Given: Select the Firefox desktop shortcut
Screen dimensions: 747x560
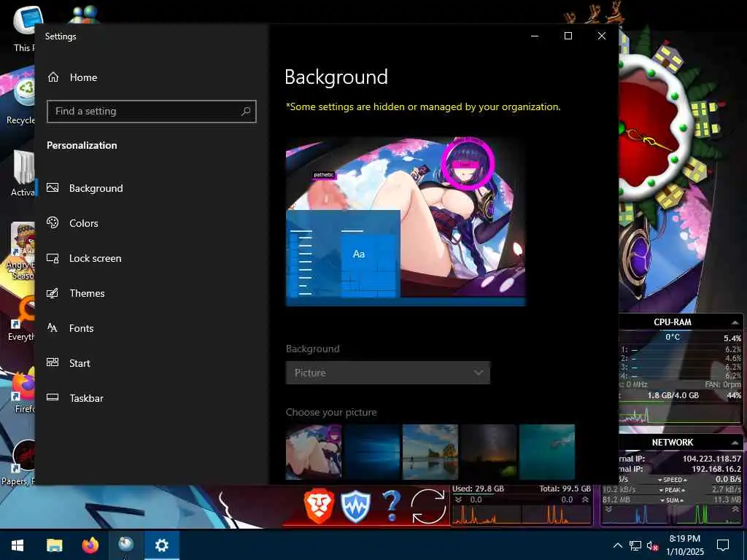Looking at the screenshot, I should pyautogui.click(x=23, y=392).
